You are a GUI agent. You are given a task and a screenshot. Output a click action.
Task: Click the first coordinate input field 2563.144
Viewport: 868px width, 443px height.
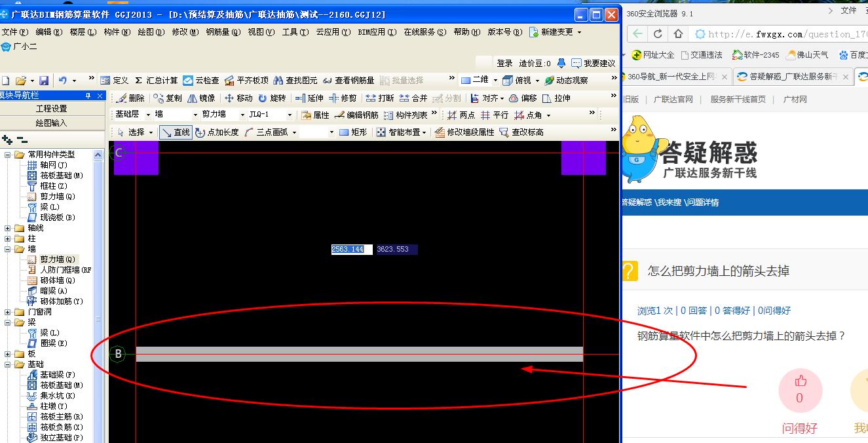click(x=351, y=250)
